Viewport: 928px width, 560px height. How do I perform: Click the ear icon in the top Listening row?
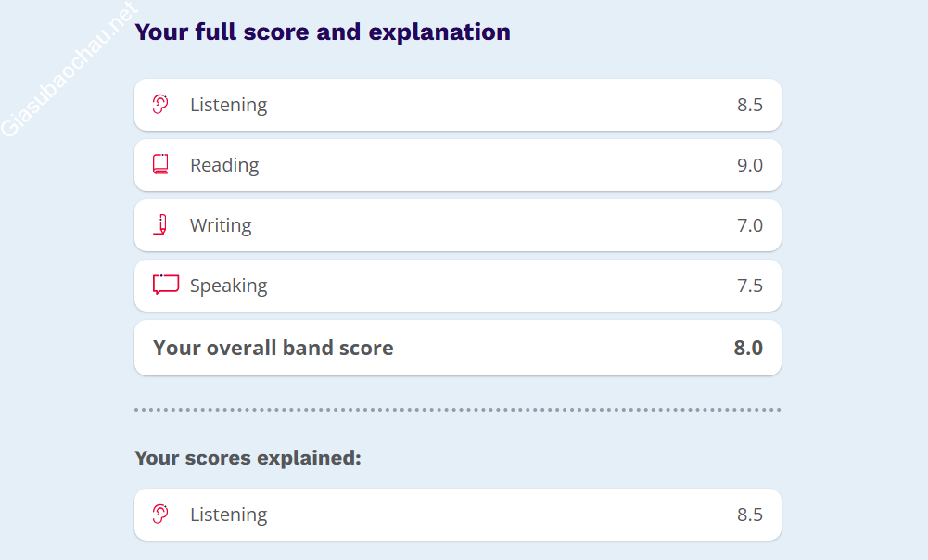click(160, 104)
